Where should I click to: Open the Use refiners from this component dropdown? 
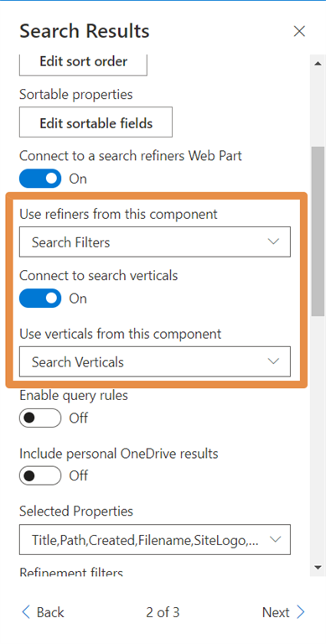coord(155,241)
